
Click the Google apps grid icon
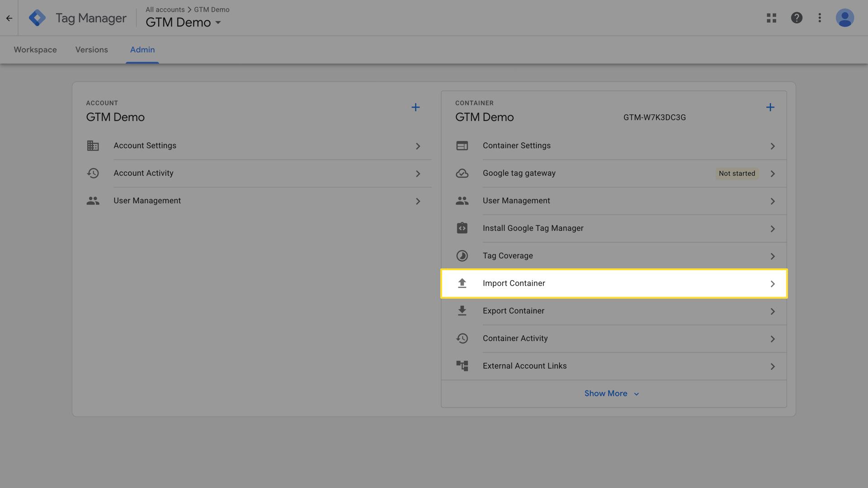[771, 18]
